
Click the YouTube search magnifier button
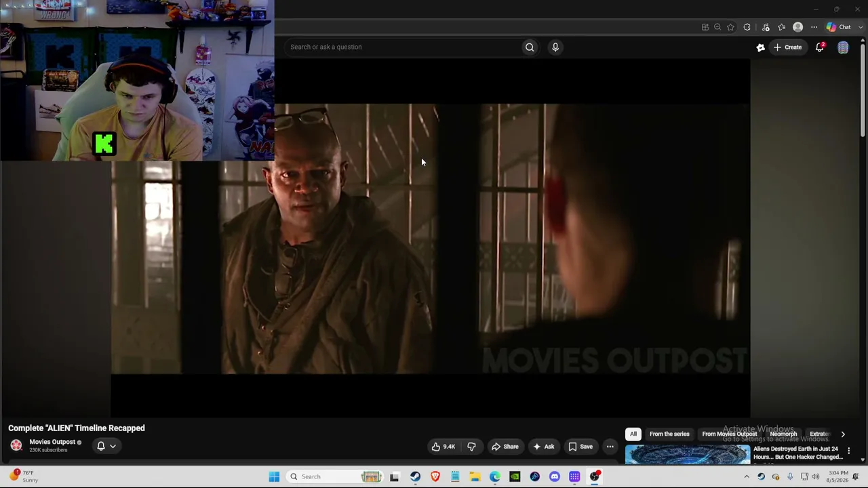pos(530,47)
